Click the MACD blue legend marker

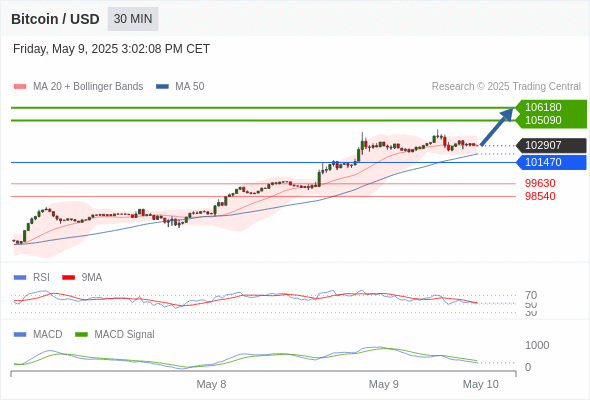(20, 335)
